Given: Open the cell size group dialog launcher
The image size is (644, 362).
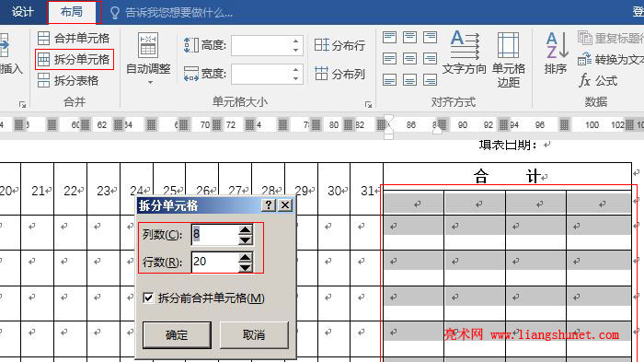Looking at the screenshot, I should tap(368, 105).
